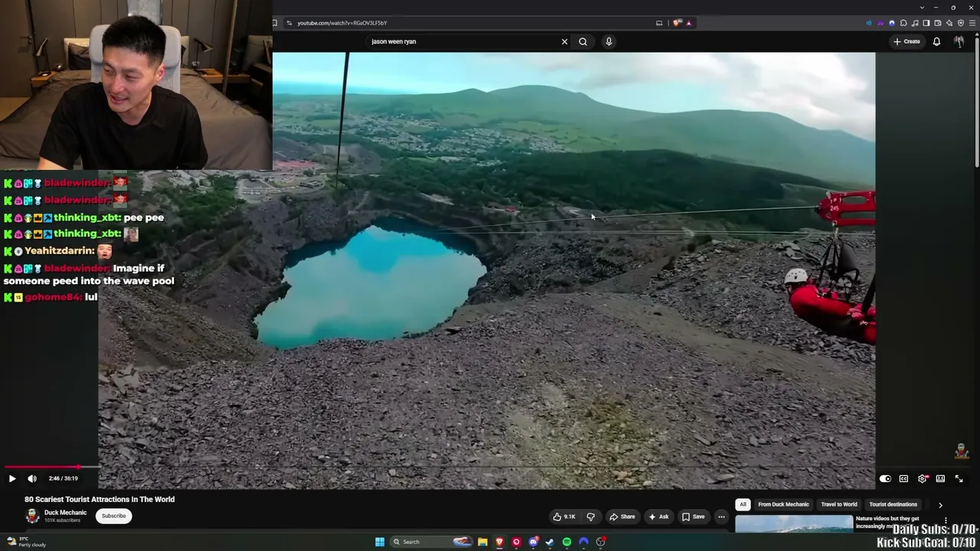Toggle the browser sidebar panel icon
The height and width of the screenshot is (551, 980).
[926, 23]
